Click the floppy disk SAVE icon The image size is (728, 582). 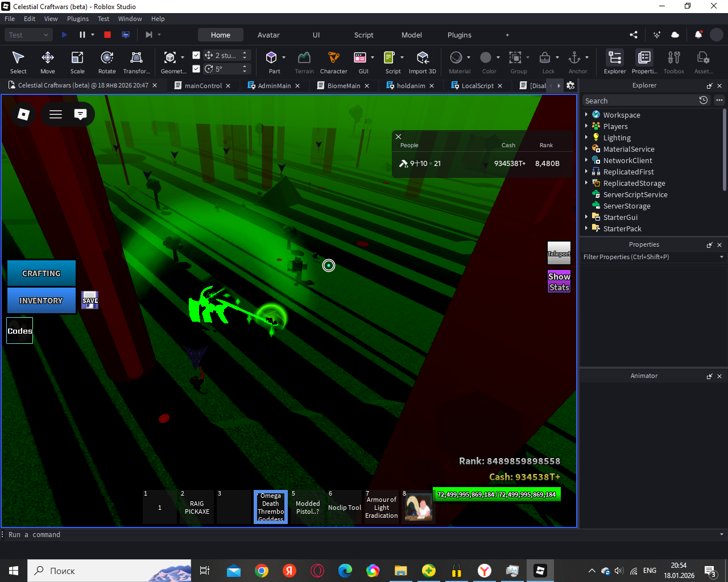(90, 300)
